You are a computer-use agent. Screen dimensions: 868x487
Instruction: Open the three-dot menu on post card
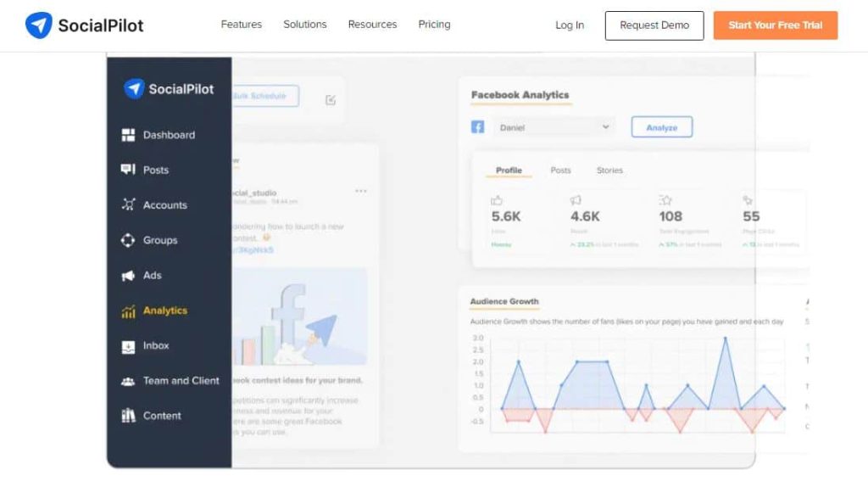tap(361, 191)
